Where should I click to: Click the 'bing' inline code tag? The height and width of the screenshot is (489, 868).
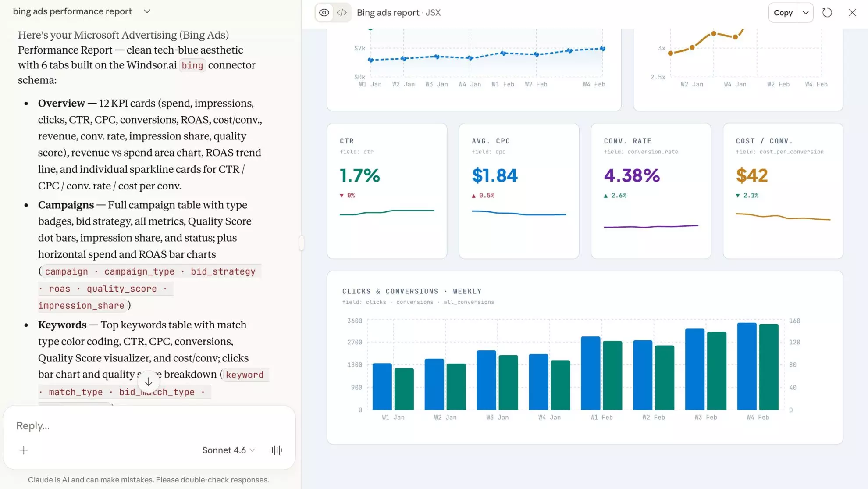(192, 65)
